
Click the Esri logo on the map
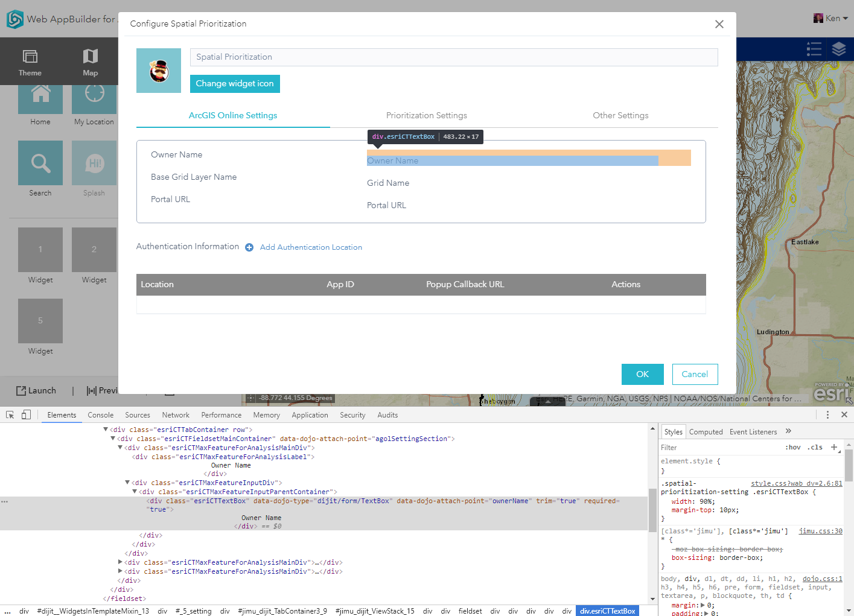(833, 393)
